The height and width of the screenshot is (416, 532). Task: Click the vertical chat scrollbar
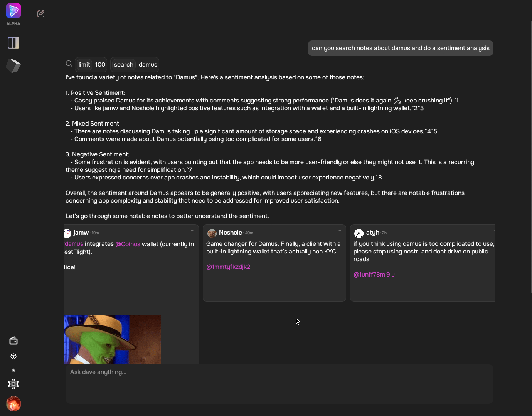pos(531,157)
